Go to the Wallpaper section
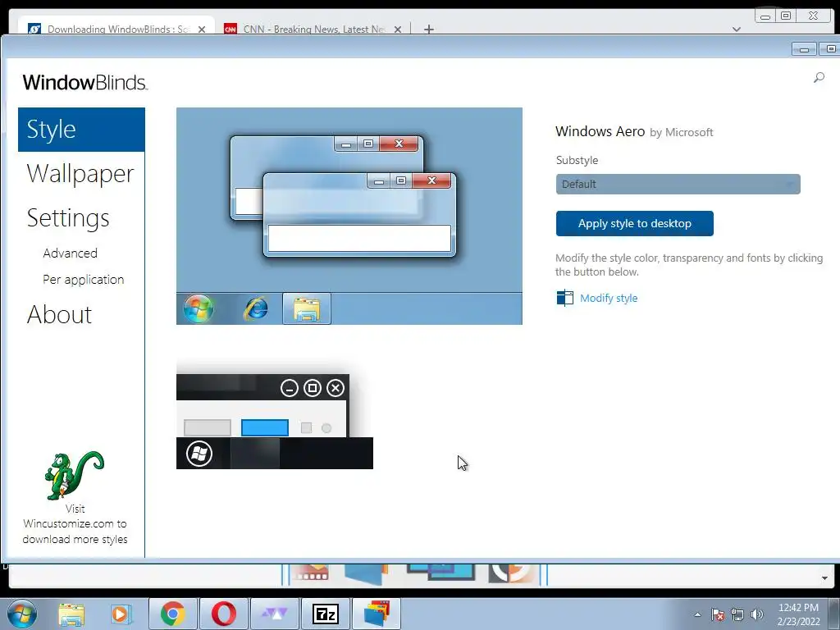 [x=80, y=174]
